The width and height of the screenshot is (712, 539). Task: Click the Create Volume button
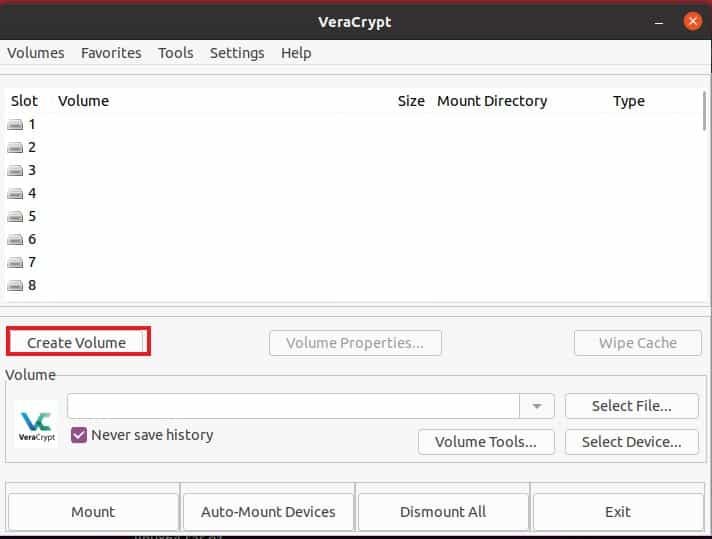pos(77,343)
